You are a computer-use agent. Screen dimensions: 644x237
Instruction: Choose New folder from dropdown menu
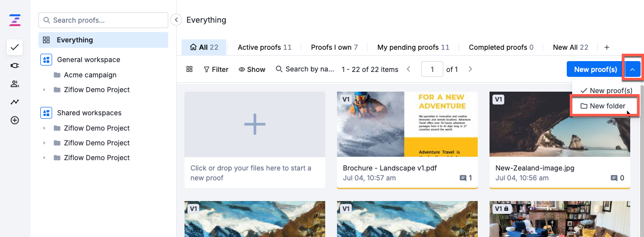pos(604,106)
